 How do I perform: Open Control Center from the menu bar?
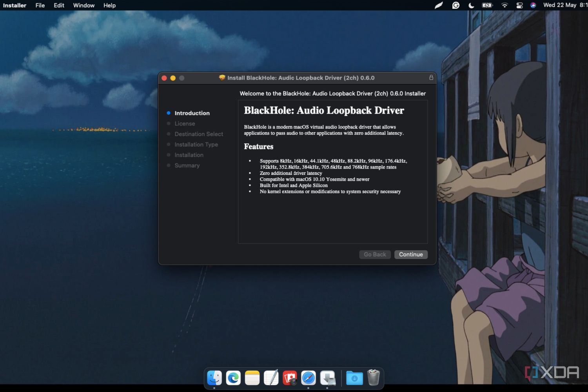coord(519,5)
